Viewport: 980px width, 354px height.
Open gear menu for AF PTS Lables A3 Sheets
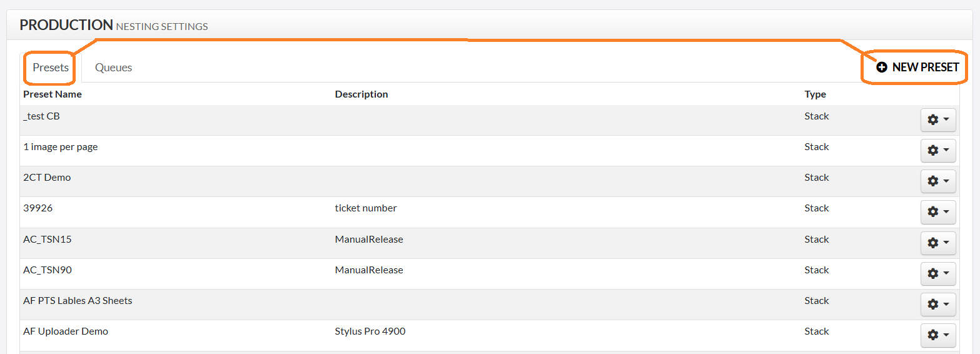[x=938, y=305]
